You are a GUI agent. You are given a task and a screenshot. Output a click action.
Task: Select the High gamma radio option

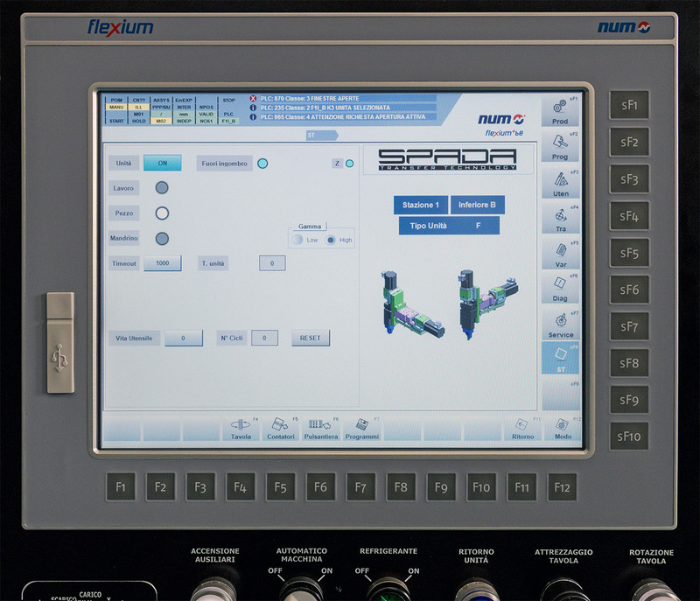click(331, 240)
